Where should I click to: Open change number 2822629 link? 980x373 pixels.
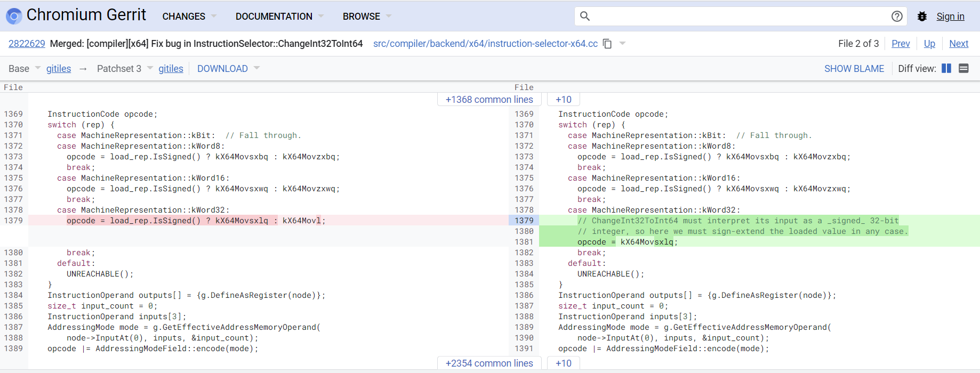click(27, 44)
